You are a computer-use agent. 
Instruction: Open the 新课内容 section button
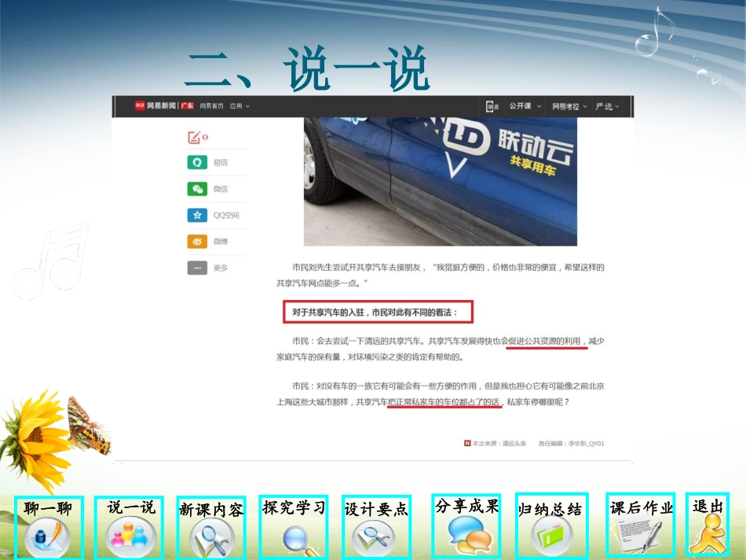coord(211,527)
